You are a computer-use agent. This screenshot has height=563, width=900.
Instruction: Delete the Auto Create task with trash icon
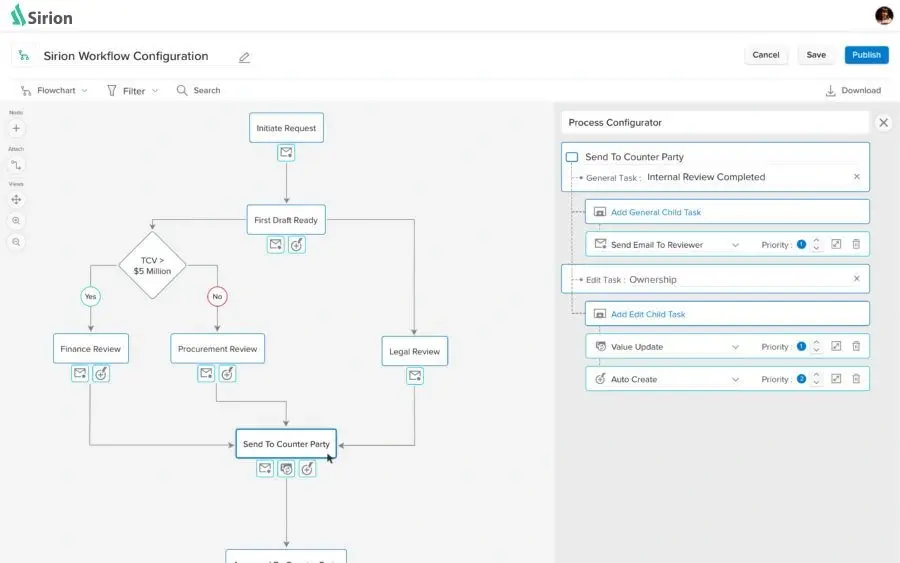pyautogui.click(x=856, y=379)
